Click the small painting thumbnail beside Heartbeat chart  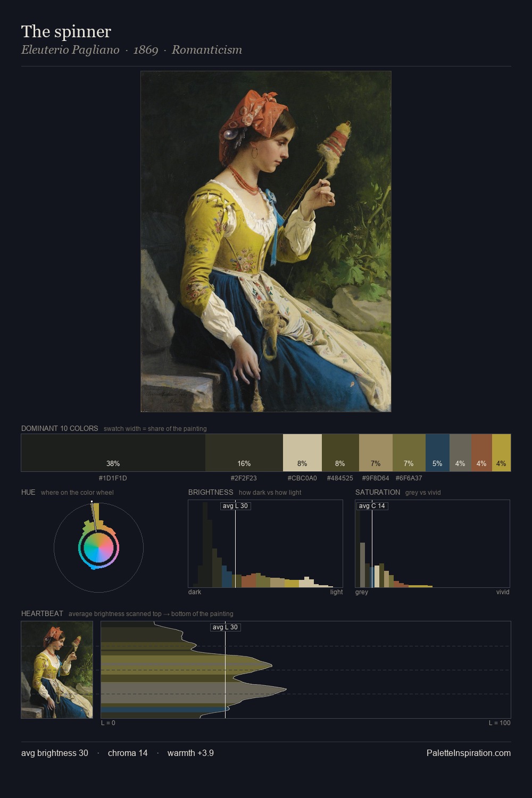click(57, 670)
